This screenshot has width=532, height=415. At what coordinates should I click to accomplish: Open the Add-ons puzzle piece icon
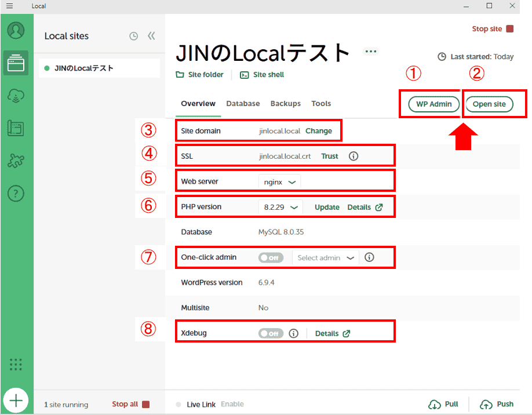16,161
